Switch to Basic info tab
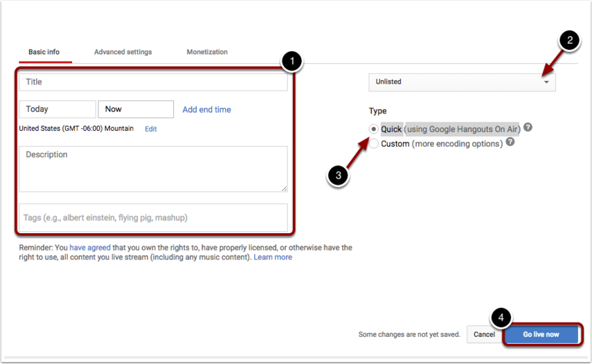The image size is (592, 364). 44,52
